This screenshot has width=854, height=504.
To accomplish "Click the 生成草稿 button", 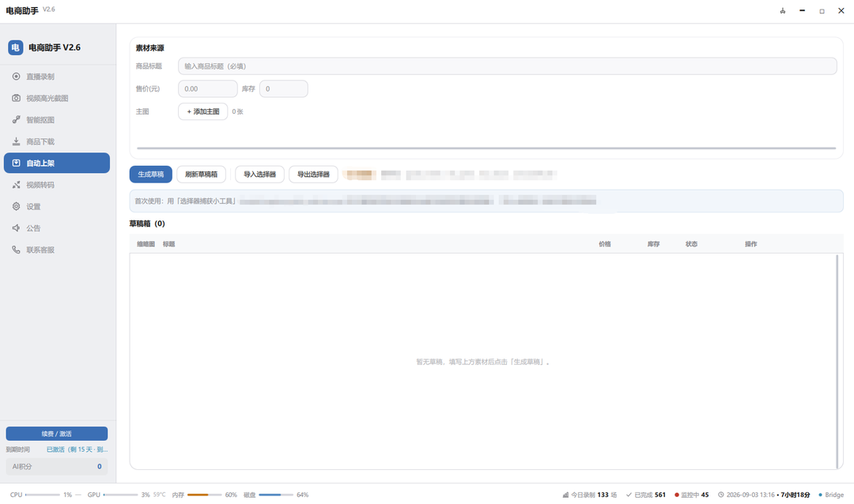I will tap(151, 174).
